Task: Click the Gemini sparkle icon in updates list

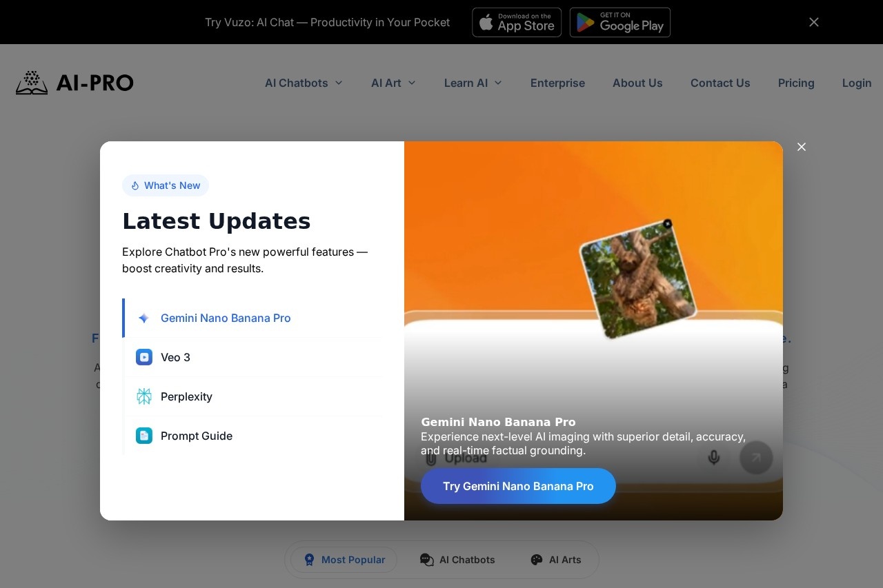Action: click(143, 318)
